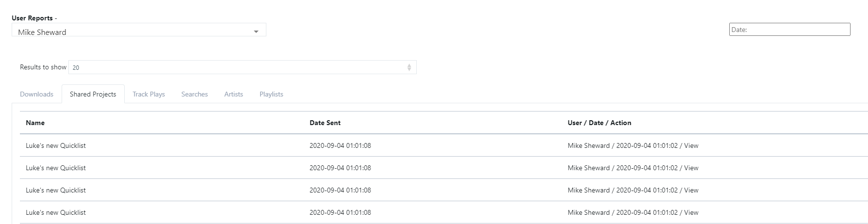
Task: Show the Artists tab
Action: click(x=233, y=94)
